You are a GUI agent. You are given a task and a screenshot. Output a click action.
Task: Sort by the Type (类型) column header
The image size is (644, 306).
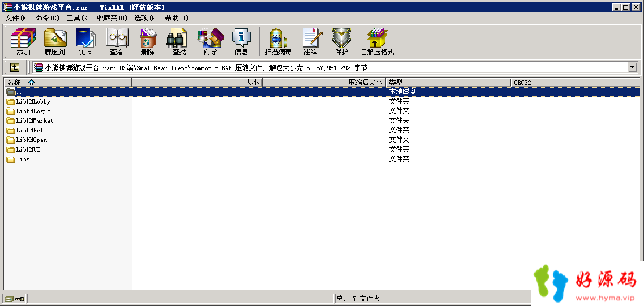(449, 82)
